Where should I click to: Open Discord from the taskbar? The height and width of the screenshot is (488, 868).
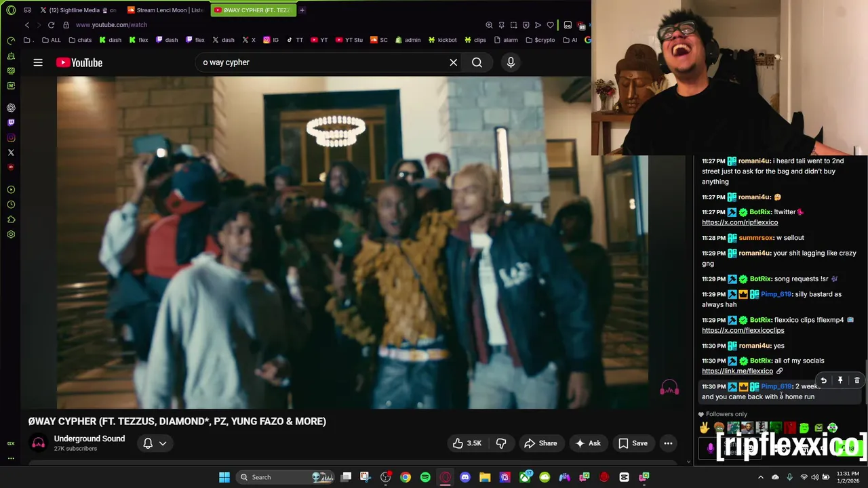pos(465,477)
